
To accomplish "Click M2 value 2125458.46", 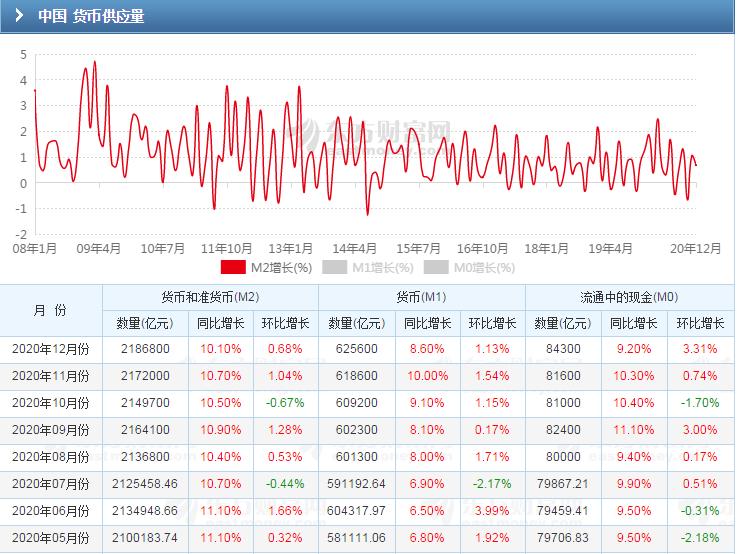I will (x=145, y=484).
